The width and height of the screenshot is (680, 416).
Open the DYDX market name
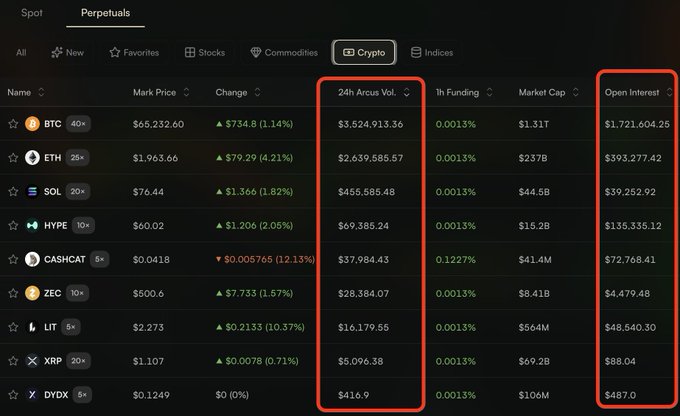[x=56, y=395]
